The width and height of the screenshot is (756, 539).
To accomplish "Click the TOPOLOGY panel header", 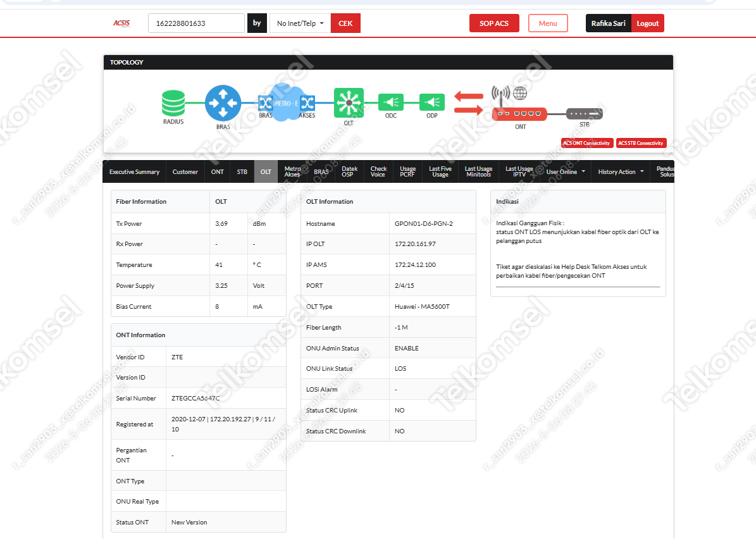I will click(388, 62).
